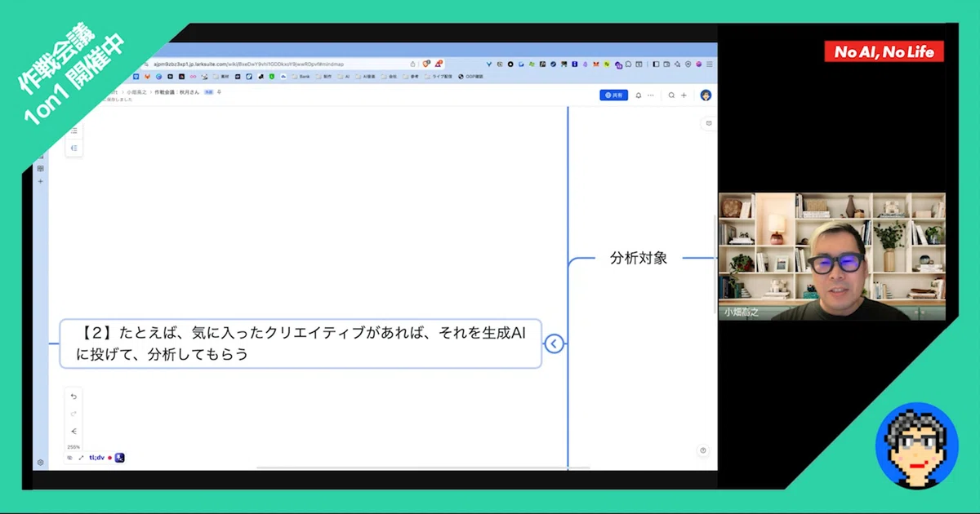This screenshot has width=980, height=514.
Task: Click the fit-to-view icon below redo
Action: click(x=73, y=431)
